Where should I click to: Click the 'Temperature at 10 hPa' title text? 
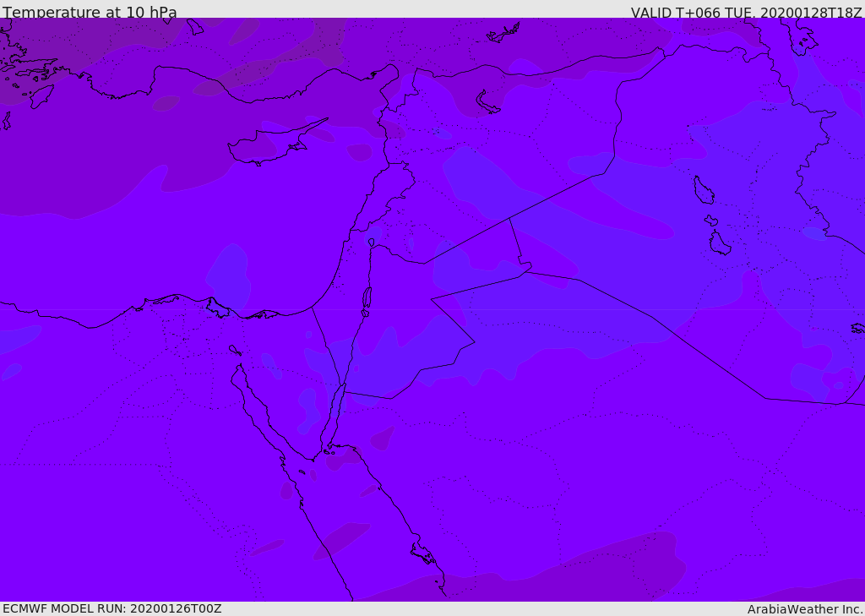[90, 12]
